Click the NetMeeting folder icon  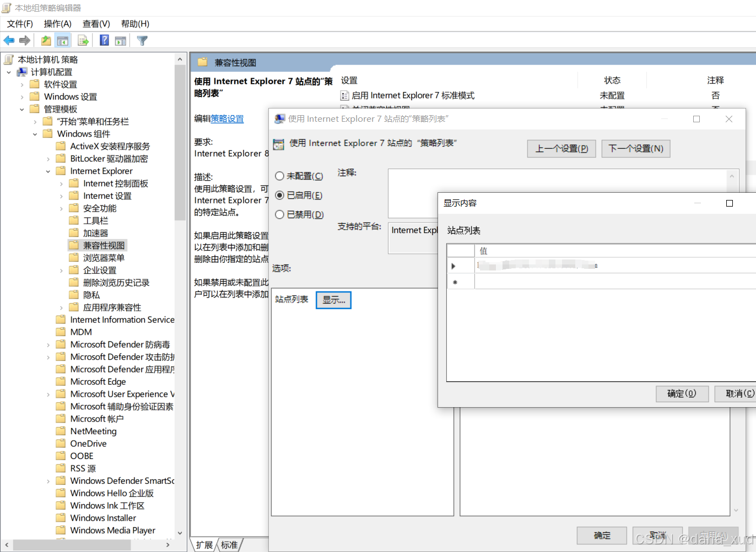61,431
